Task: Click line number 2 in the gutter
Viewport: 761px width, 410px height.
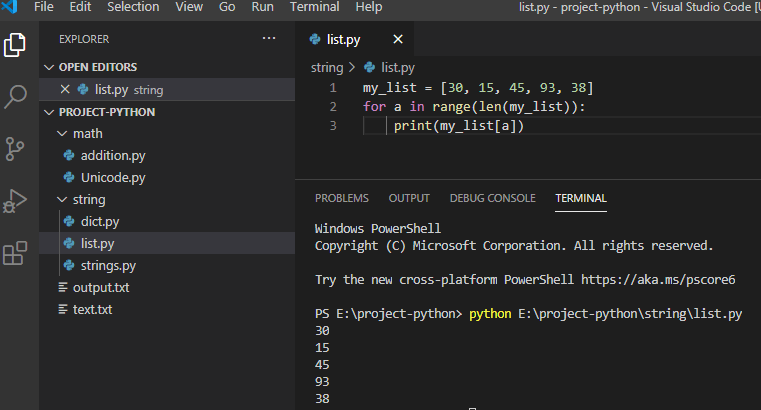Action: click(x=333, y=107)
